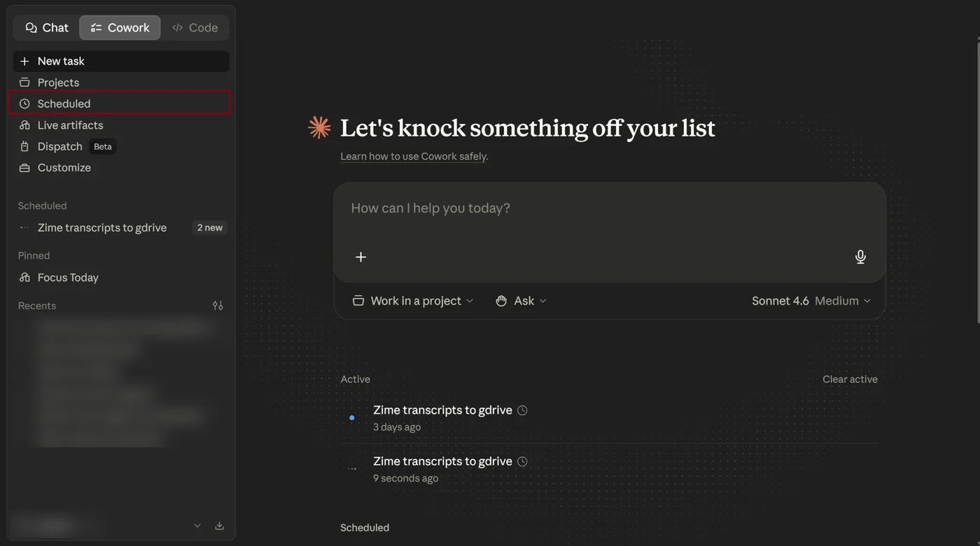Open the Ask mode dropdown

point(521,300)
